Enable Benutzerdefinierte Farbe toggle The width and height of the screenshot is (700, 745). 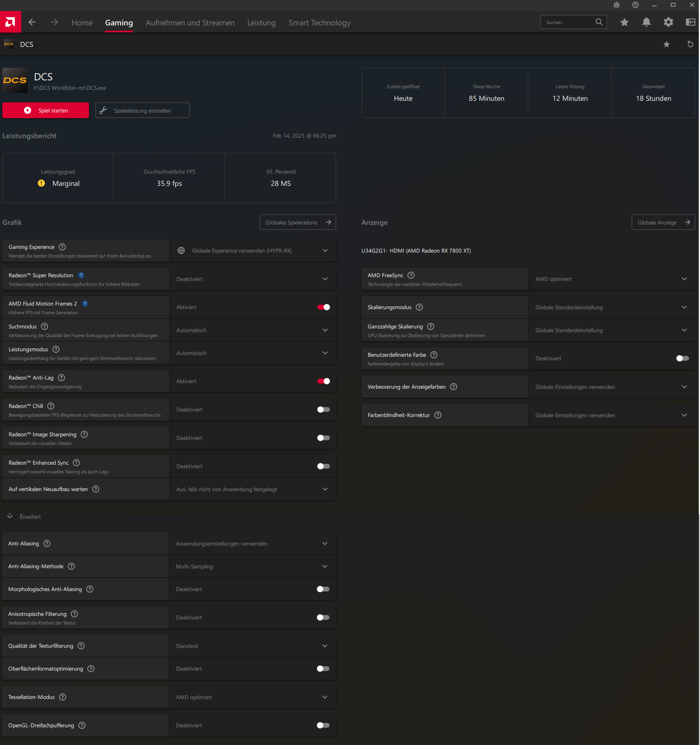coord(683,358)
